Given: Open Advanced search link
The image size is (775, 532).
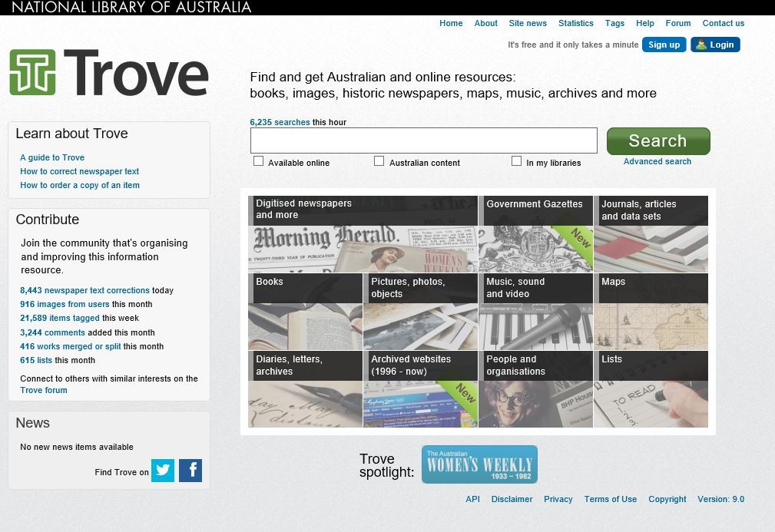Looking at the screenshot, I should (x=657, y=161).
